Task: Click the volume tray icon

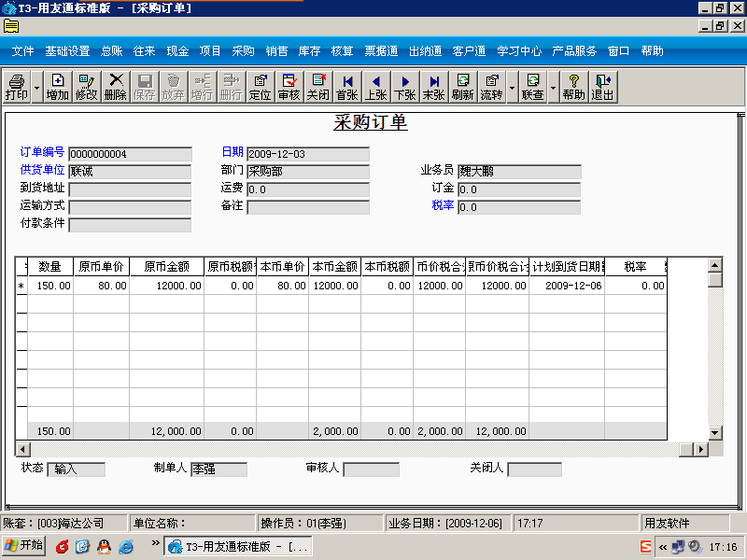Action: [x=695, y=547]
